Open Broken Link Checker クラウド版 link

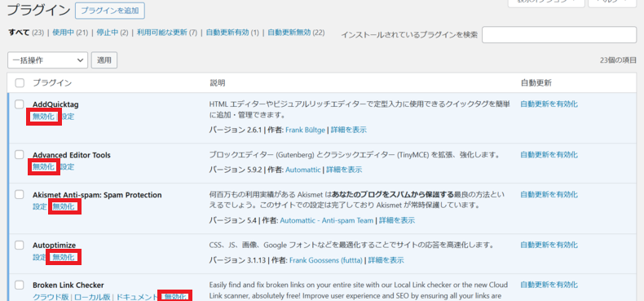coord(51,297)
